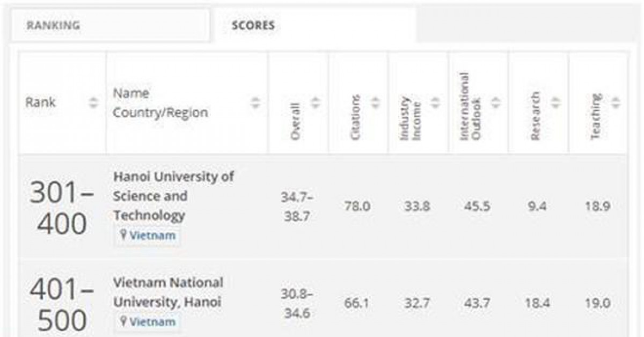Image resolution: width=644 pixels, height=337 pixels.
Task: Click the Rank column header label
Action: coord(41,102)
